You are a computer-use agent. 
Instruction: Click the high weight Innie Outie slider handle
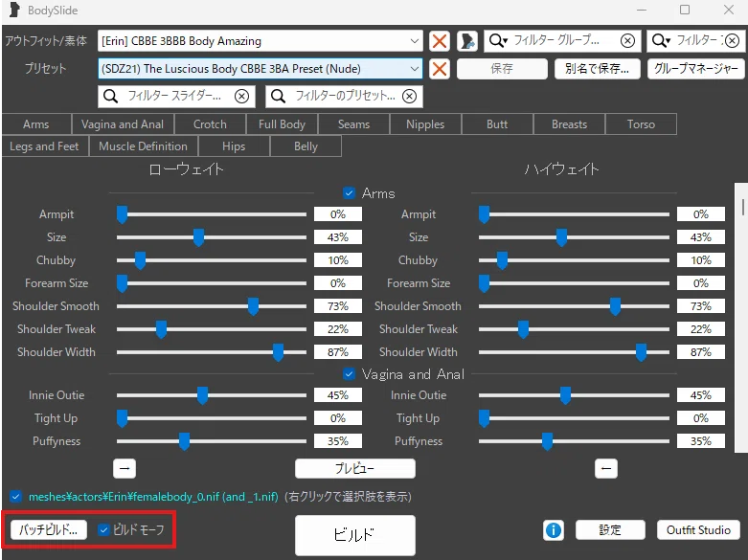click(x=565, y=395)
